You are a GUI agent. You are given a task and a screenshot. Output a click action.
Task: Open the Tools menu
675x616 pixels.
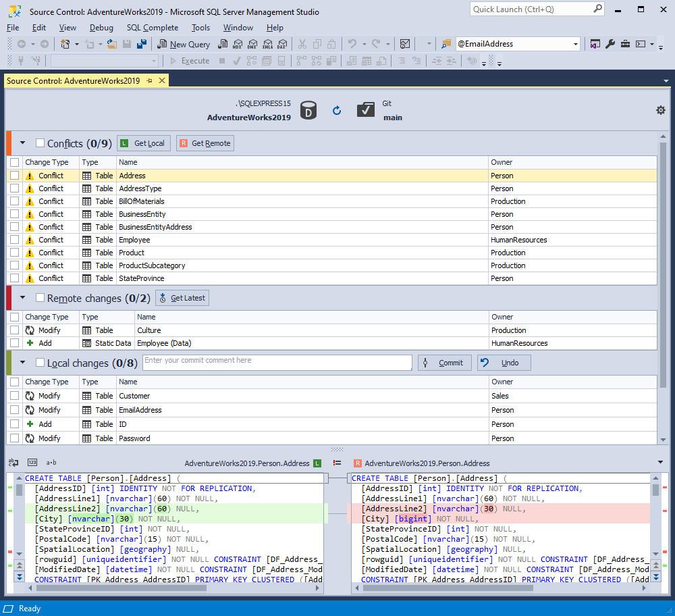tap(200, 28)
